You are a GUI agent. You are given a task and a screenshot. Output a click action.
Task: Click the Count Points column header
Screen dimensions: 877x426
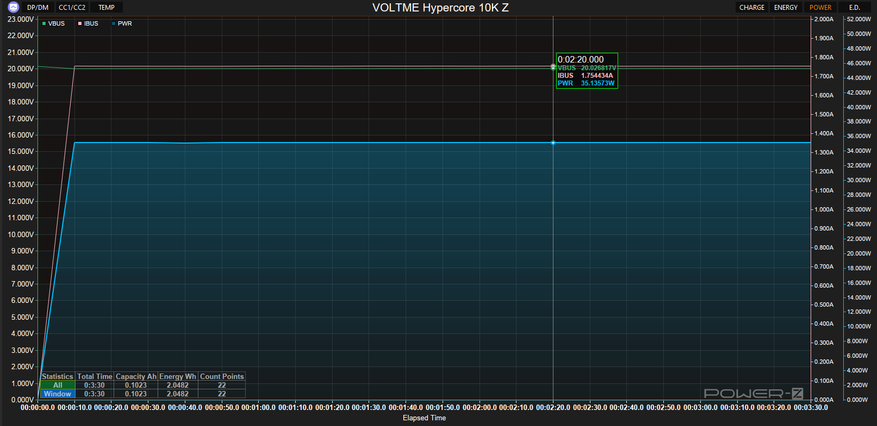(221, 376)
